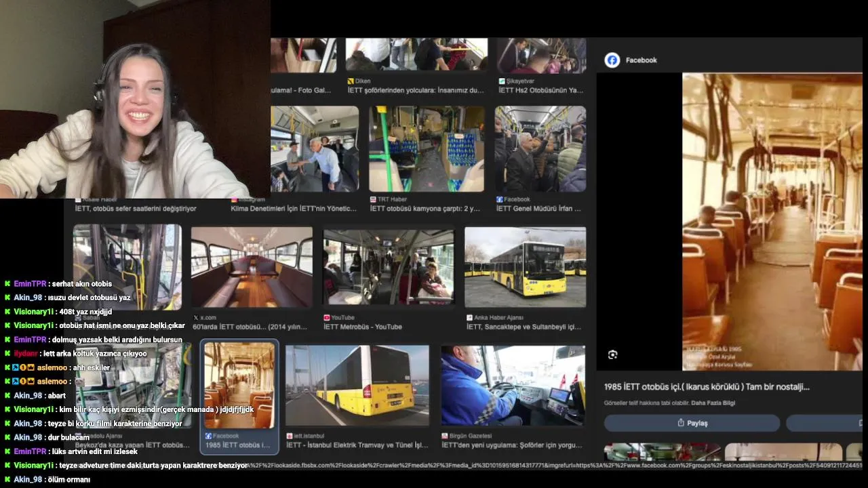Screen dimensions: 868x488
Task: Click chat message '408t yaz nxjdjjd'
Action: pos(85,312)
